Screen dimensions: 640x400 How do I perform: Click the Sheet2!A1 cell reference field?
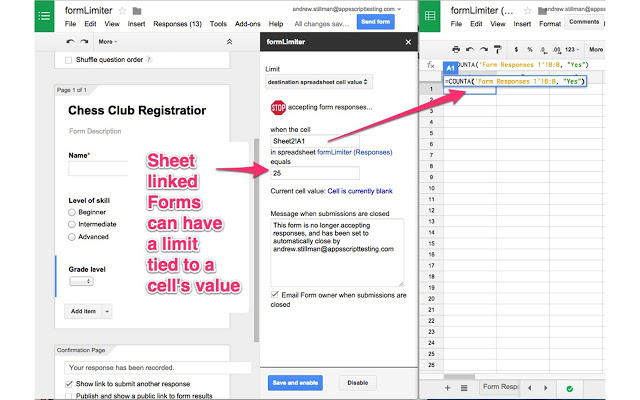pos(315,141)
